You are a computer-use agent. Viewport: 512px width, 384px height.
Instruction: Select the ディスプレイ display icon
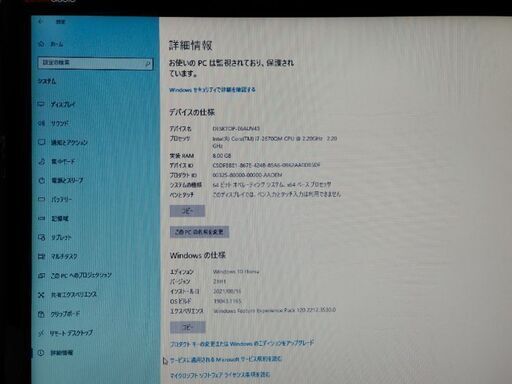tap(41, 104)
